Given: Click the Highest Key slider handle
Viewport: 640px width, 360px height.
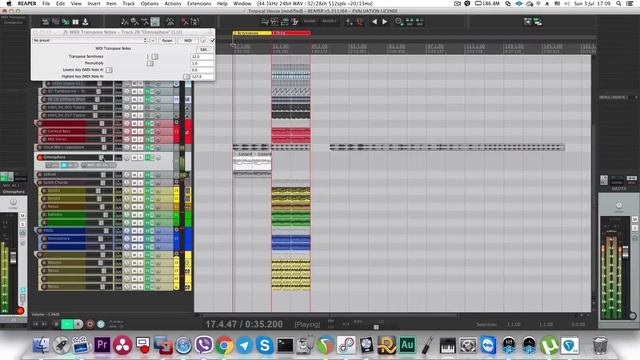Looking at the screenshot, I should point(187,76).
